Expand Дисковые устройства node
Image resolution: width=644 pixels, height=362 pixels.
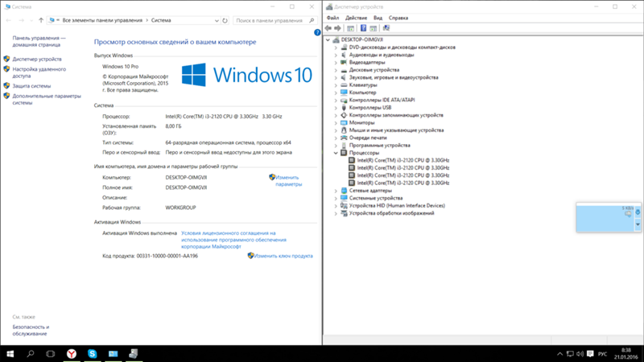point(336,70)
